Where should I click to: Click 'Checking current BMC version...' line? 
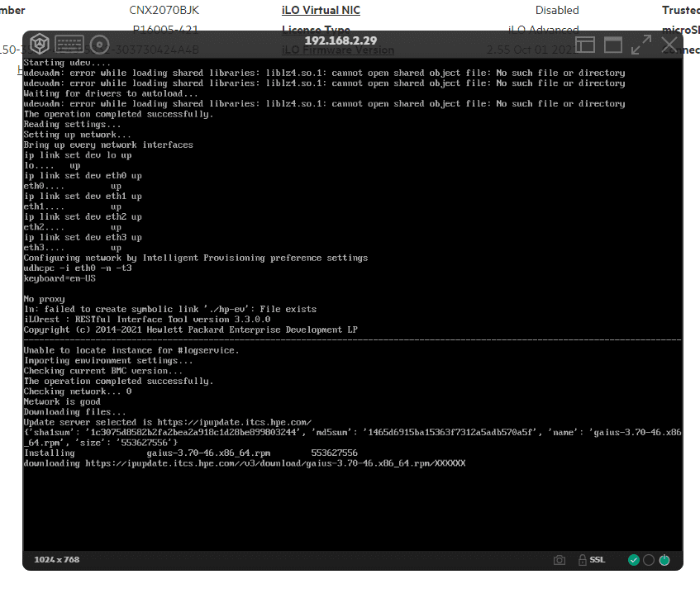pos(103,371)
